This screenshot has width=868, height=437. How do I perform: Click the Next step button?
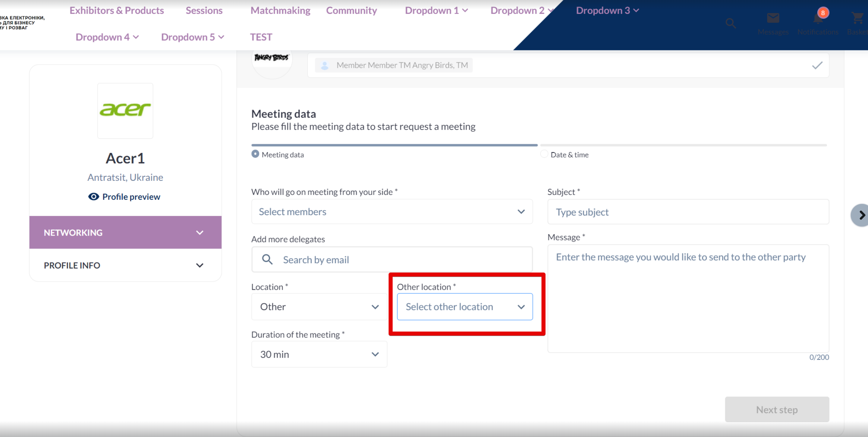click(x=777, y=410)
